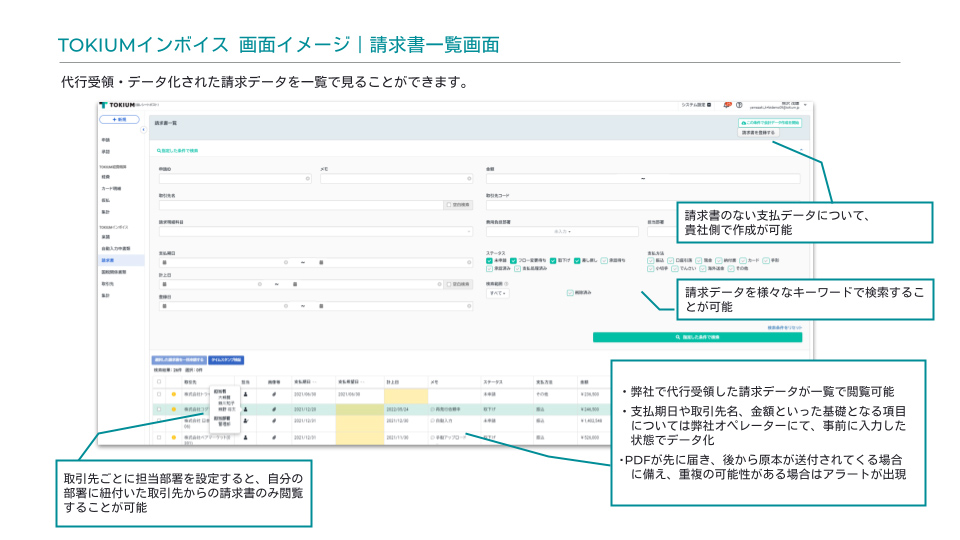
Task: Open the 費用負担部署 dropdown
Action: 562,231
